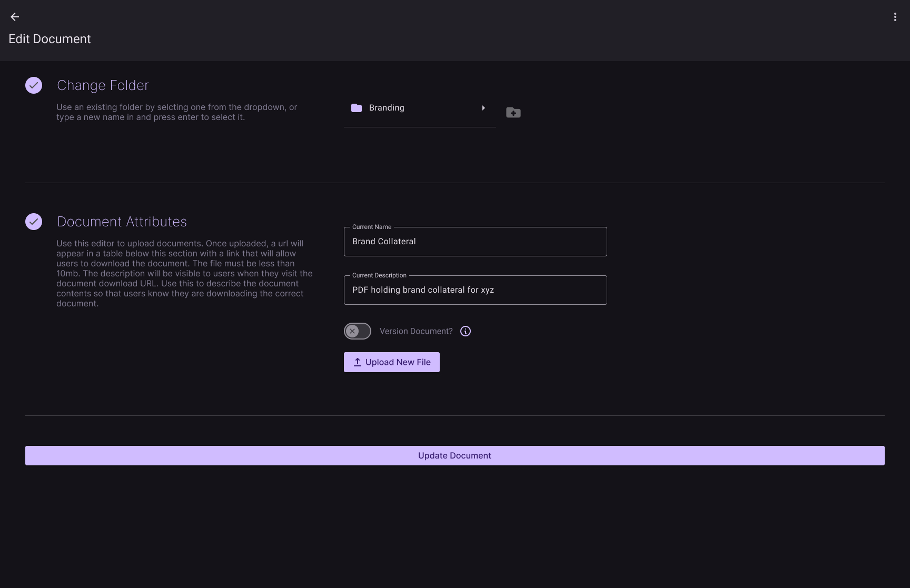
Task: Click the Edit Document page title
Action: coord(50,39)
